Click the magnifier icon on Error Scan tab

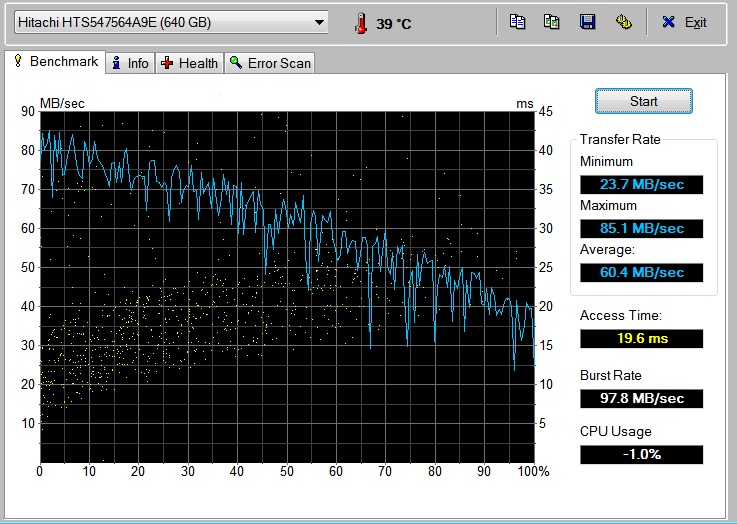coord(235,62)
